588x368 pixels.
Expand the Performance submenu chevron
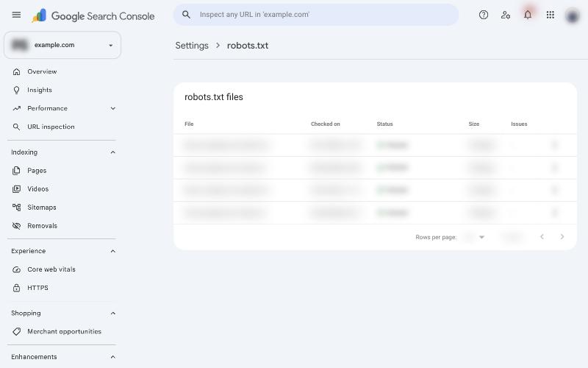(x=113, y=108)
